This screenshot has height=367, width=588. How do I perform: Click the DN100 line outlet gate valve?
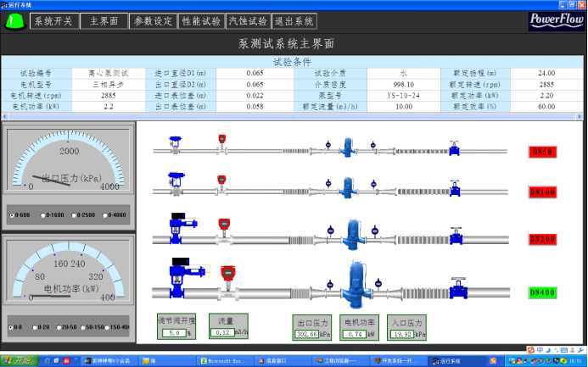[x=455, y=188]
